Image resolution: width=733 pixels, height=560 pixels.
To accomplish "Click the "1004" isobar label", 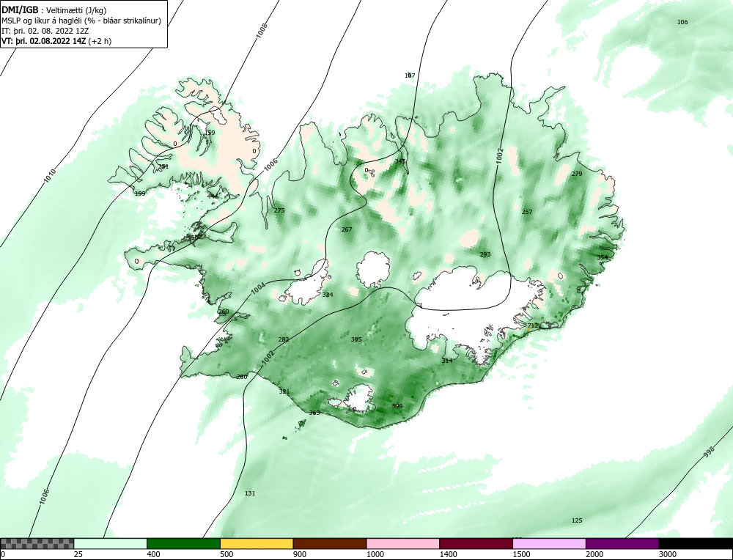I will [x=258, y=288].
